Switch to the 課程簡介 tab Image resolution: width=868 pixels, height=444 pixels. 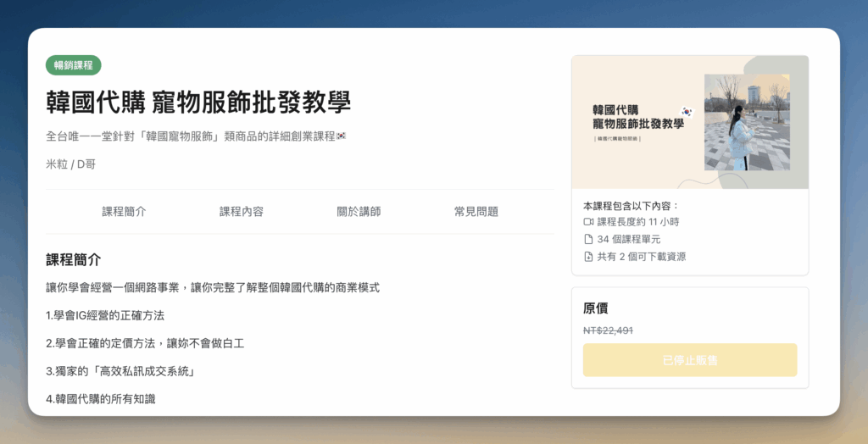pos(124,212)
